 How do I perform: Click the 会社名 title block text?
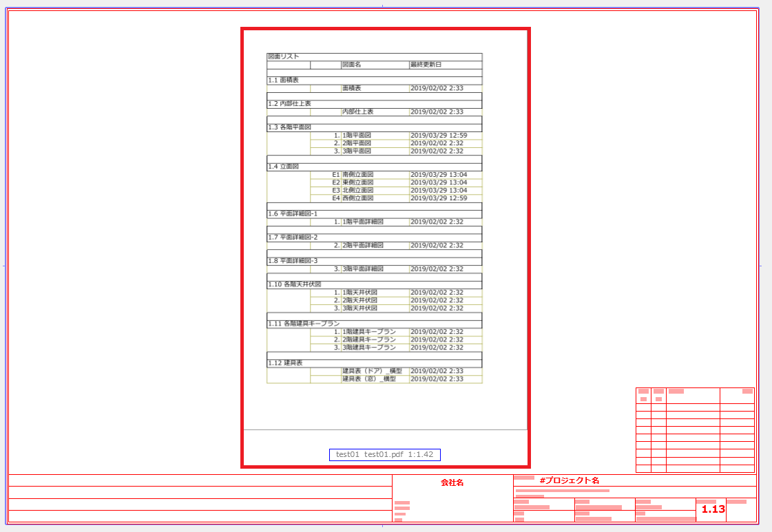[x=452, y=482]
